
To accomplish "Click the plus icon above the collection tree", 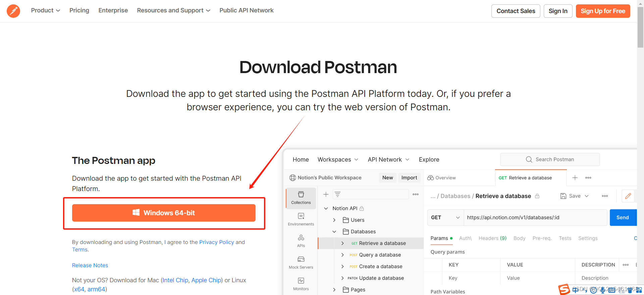I will coord(326,194).
